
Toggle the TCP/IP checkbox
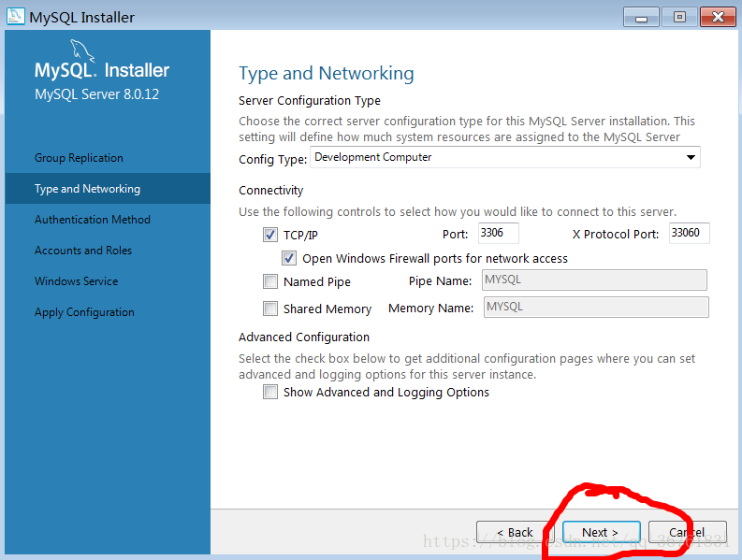pyautogui.click(x=270, y=235)
